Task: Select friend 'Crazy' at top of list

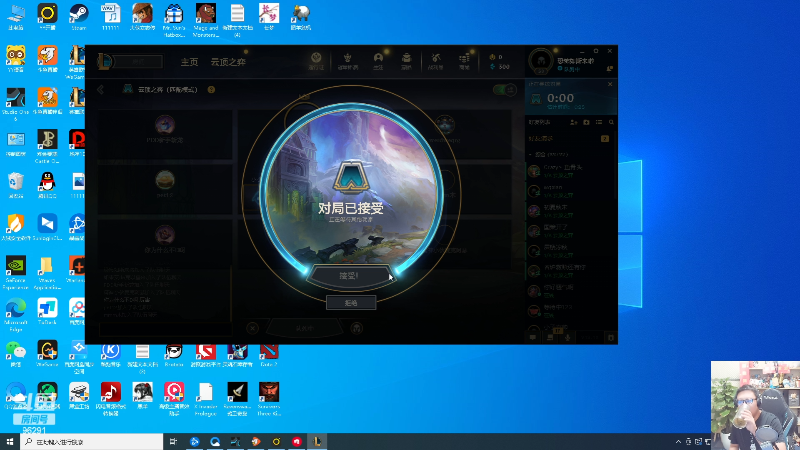Action: [570, 171]
